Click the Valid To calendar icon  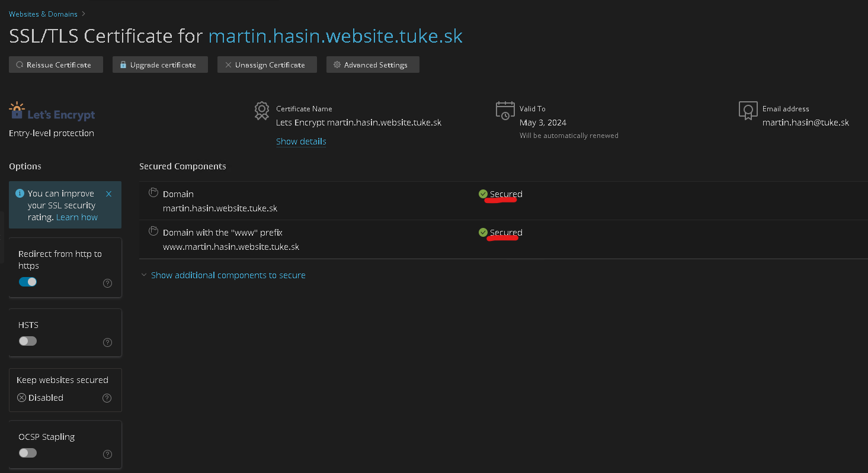(505, 111)
